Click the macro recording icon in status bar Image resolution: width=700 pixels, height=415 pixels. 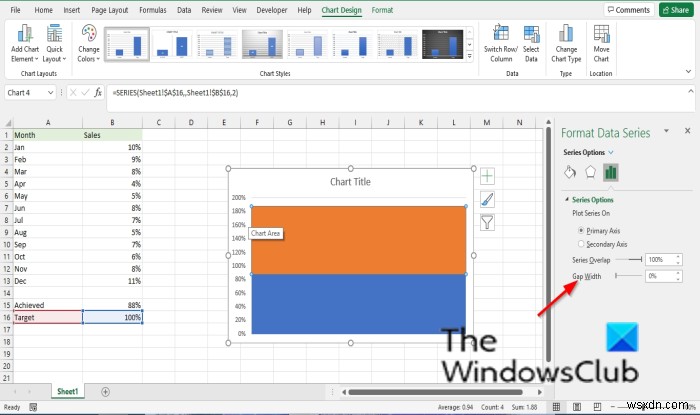[33, 407]
